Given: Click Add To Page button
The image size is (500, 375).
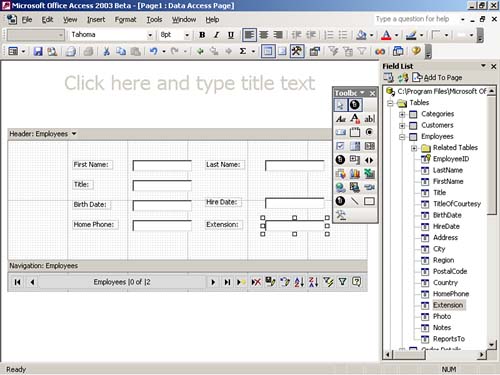Looking at the screenshot, I should (437, 78).
